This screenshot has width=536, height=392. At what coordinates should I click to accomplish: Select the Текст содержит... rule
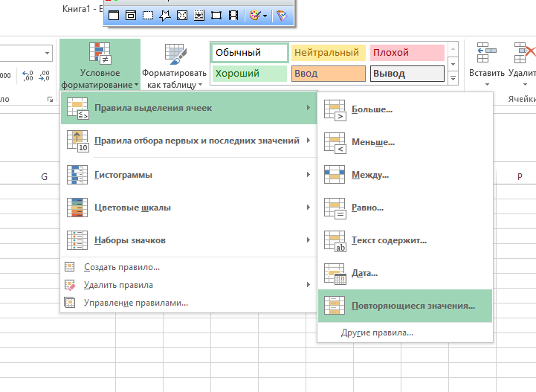[405, 240]
